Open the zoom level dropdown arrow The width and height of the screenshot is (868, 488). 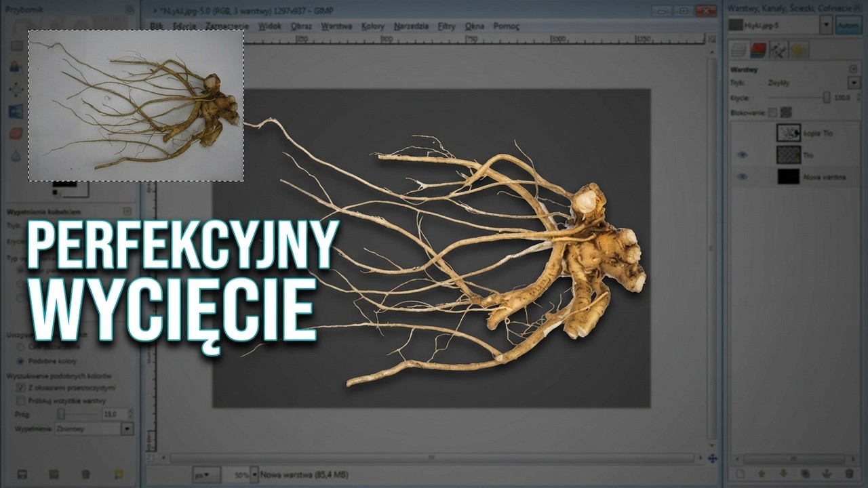(x=255, y=474)
